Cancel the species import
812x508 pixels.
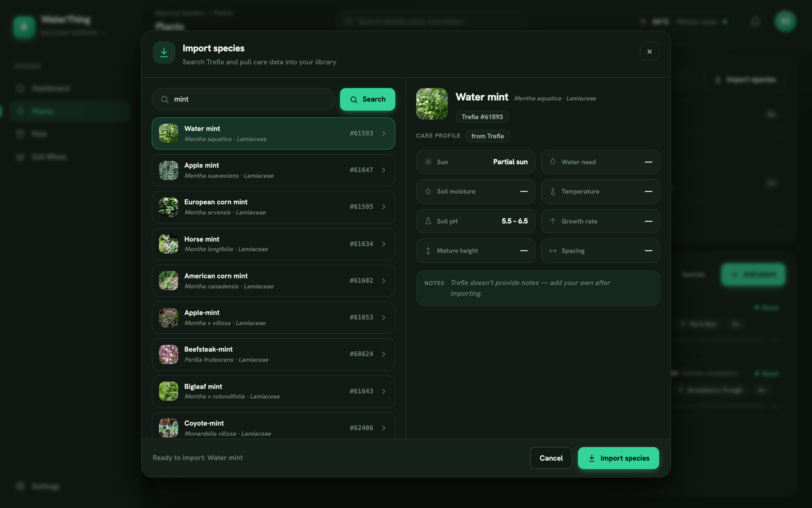(x=551, y=458)
